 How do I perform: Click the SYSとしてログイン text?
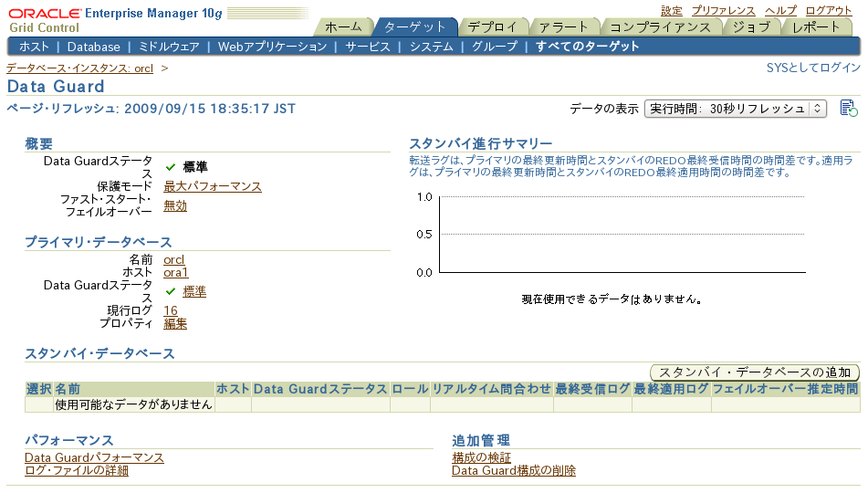pyautogui.click(x=814, y=68)
